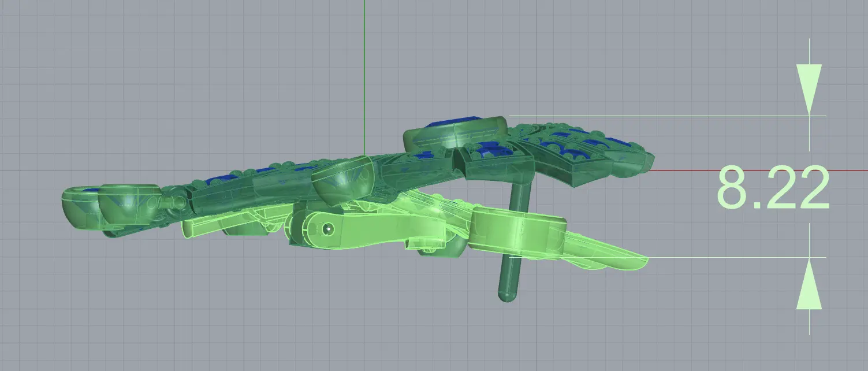Select the 8.22 dimension text
This screenshot has height=371, width=868.
pos(773,188)
